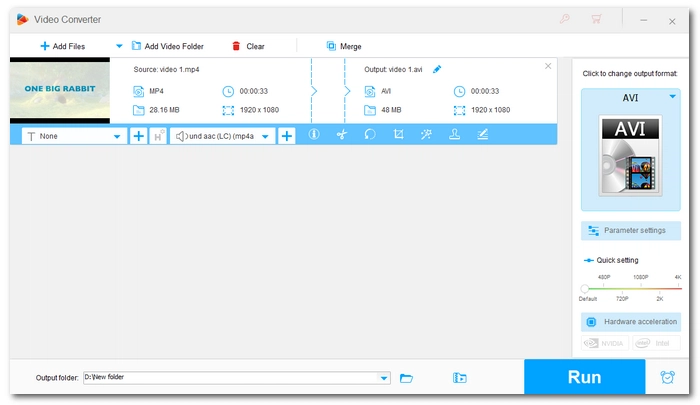
Task: Click the watermark stamp icon
Action: pyautogui.click(x=454, y=135)
